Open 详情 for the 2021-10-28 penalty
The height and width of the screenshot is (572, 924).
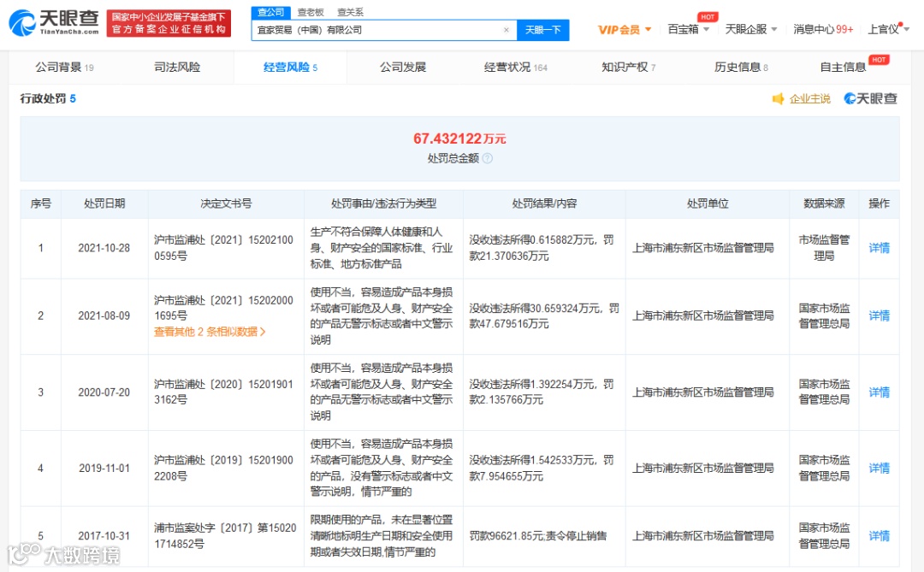point(880,248)
